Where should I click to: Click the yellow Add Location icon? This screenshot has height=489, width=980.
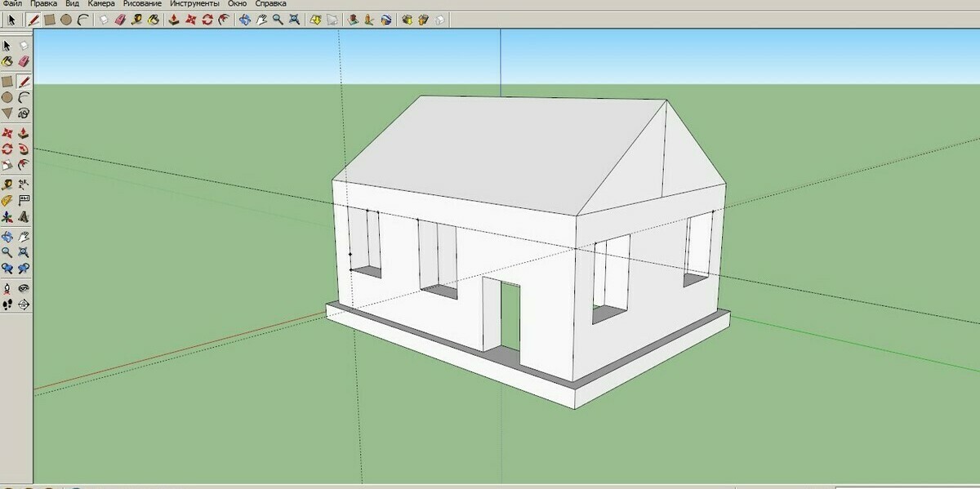[315, 20]
